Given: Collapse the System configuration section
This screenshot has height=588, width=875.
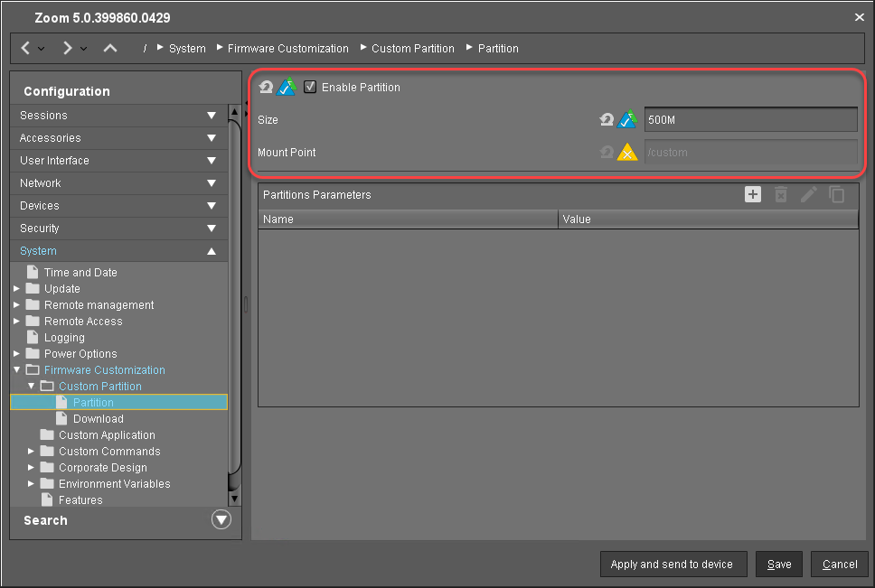Looking at the screenshot, I should pyautogui.click(x=211, y=251).
